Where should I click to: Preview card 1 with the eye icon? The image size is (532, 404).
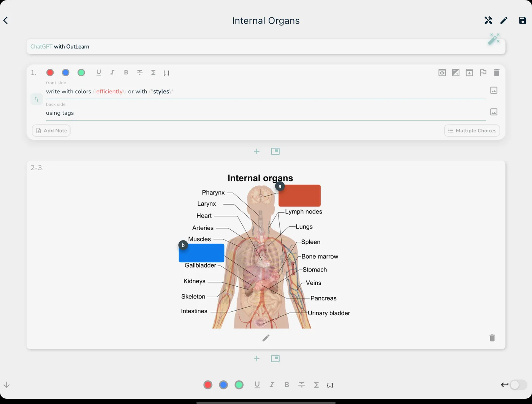pos(442,73)
